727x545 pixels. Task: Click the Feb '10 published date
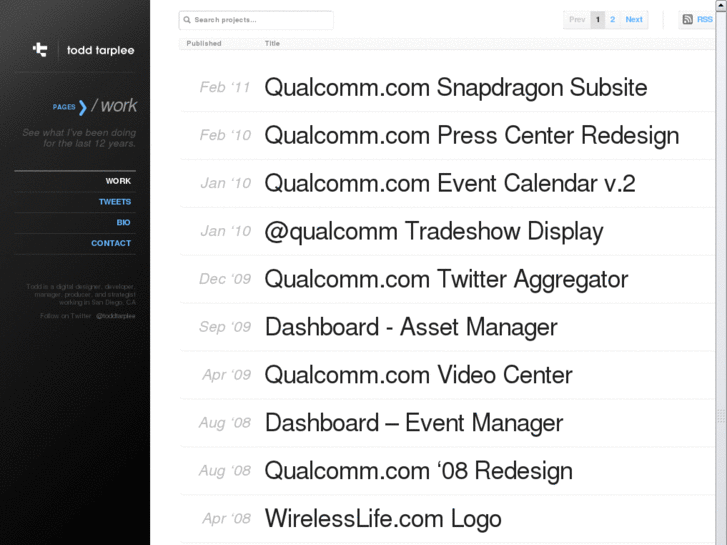[225, 135]
